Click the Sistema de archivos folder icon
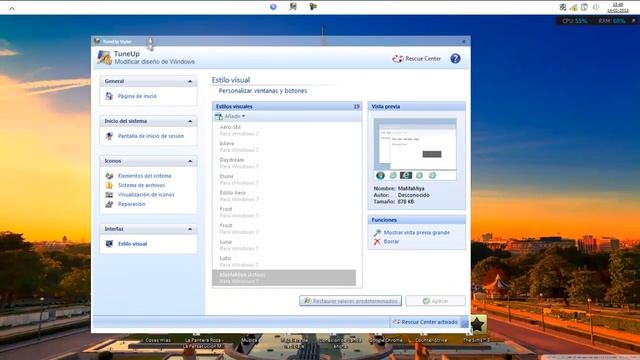The image size is (640, 360). click(x=109, y=185)
